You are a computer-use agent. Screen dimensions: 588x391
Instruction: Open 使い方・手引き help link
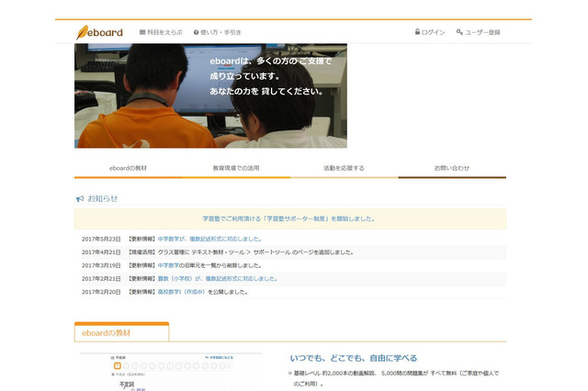[x=217, y=32]
